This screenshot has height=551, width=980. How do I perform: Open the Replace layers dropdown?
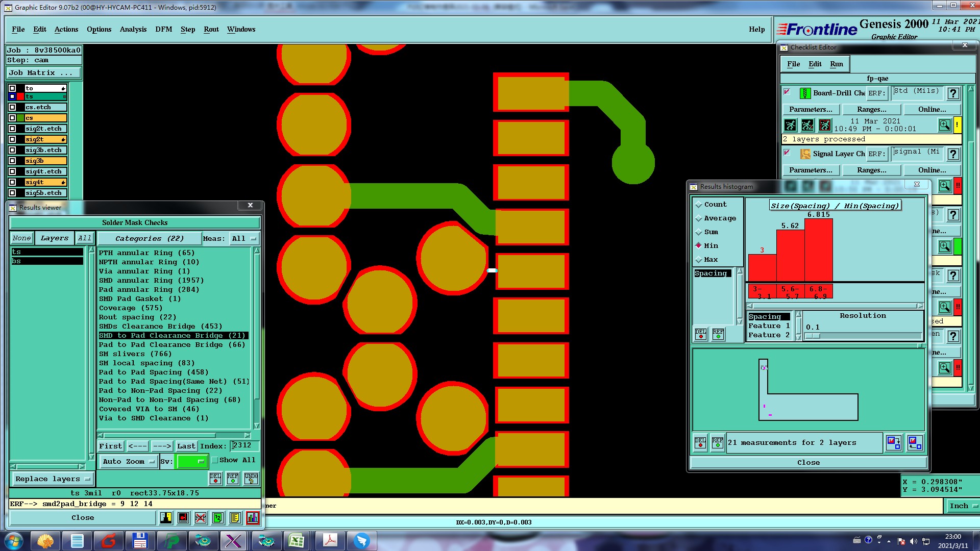52,479
